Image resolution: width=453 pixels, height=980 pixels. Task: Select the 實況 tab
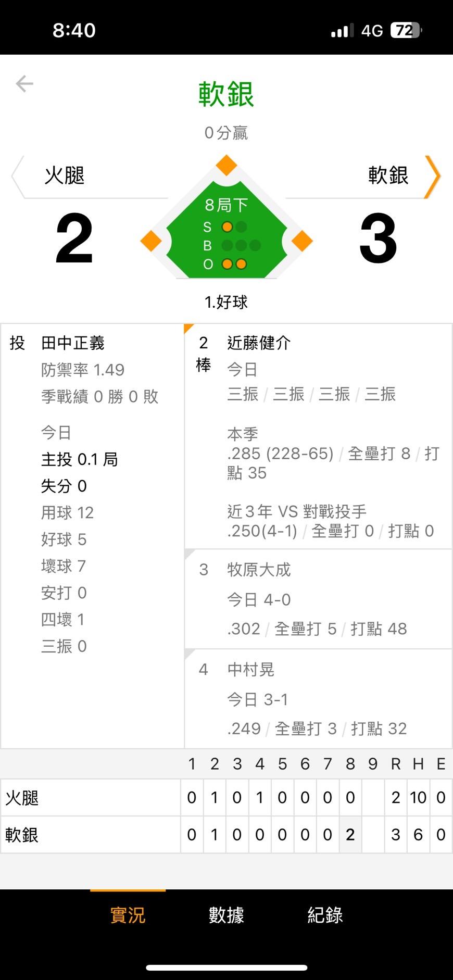click(x=128, y=915)
